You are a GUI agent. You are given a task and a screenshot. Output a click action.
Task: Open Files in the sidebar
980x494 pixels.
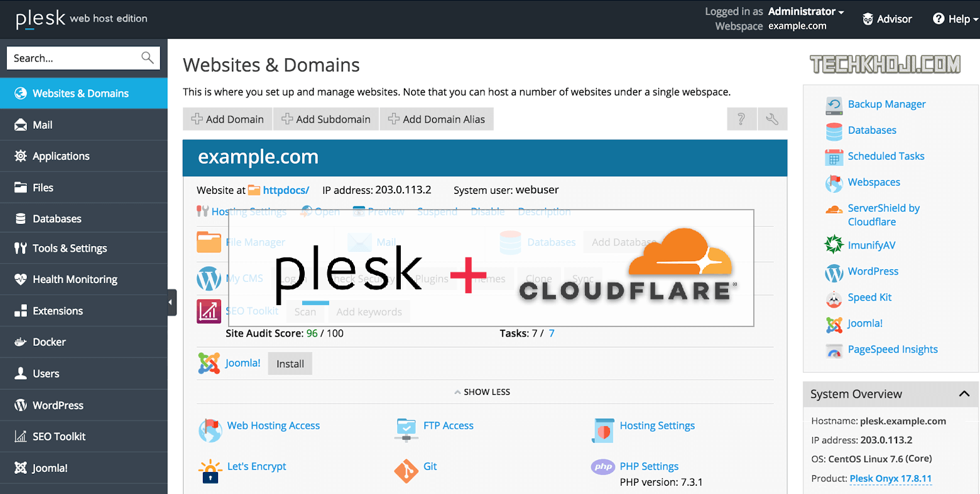click(84, 187)
